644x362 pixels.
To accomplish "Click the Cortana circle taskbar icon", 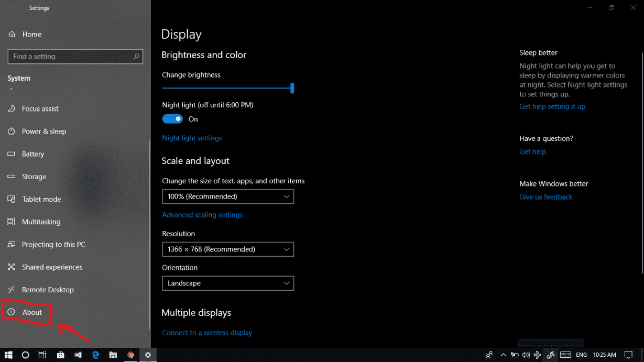I will pos(25,355).
